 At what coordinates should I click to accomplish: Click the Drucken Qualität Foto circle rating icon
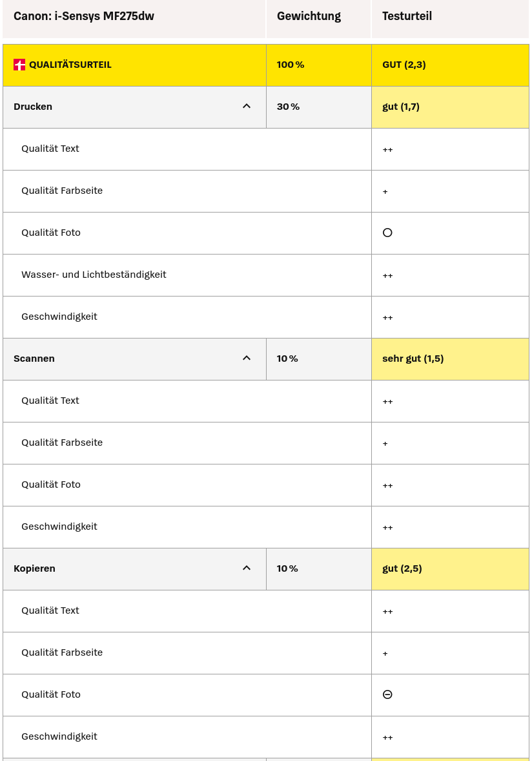click(x=387, y=233)
